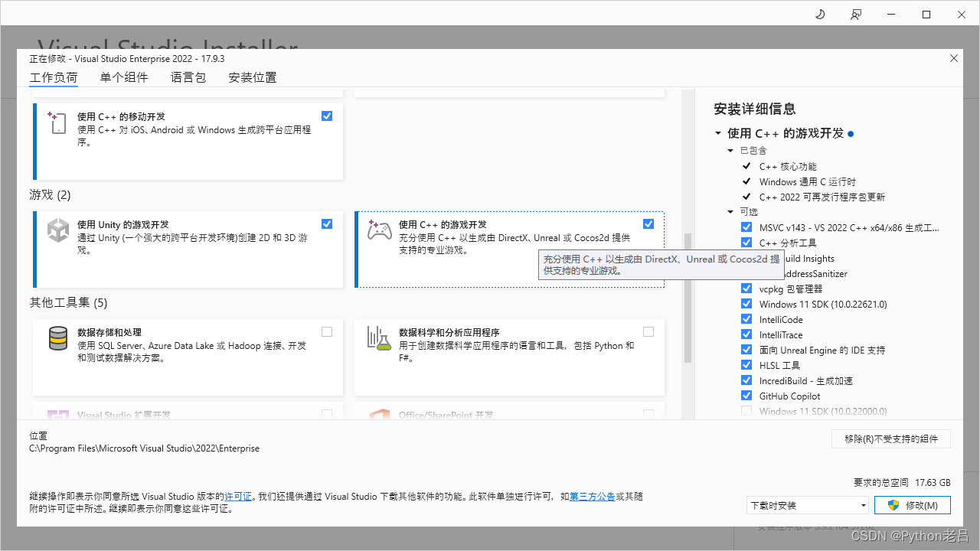This screenshot has height=551, width=980.
Task: Uncheck Windows 11 SDK (10.0.22621.0)
Action: click(x=746, y=304)
